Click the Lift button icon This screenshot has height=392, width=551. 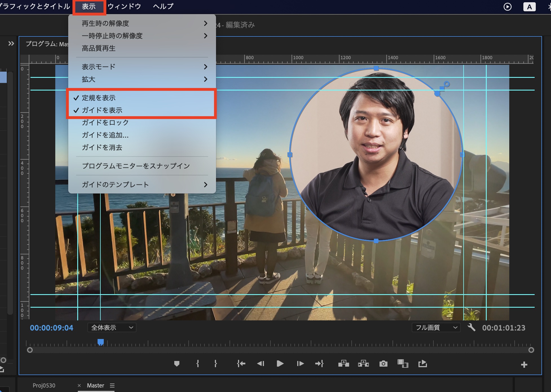343,364
